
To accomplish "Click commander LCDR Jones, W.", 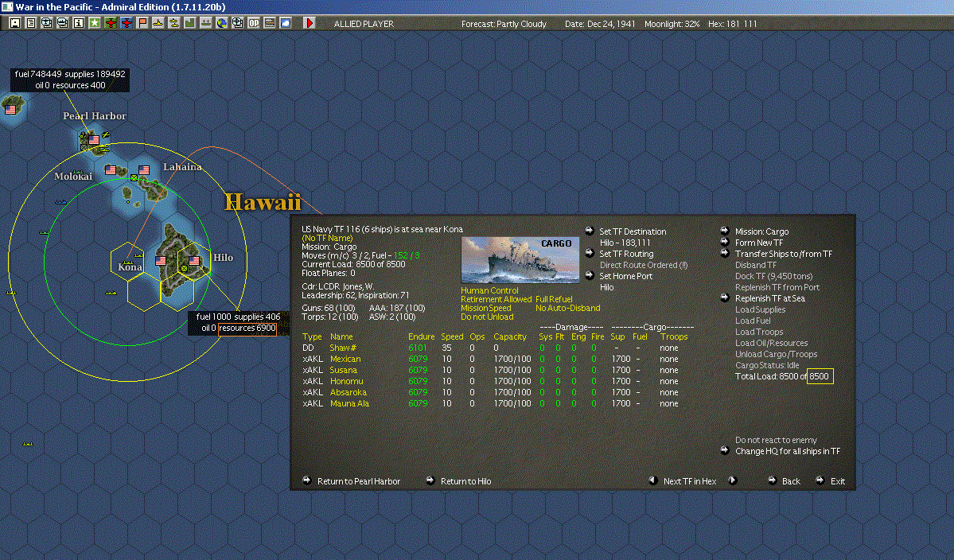I will [346, 286].
